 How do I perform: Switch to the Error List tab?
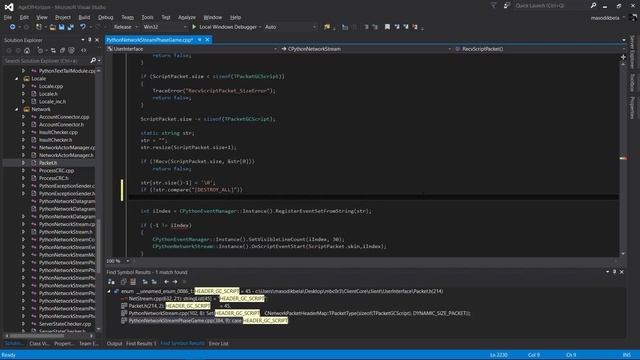pos(218,344)
